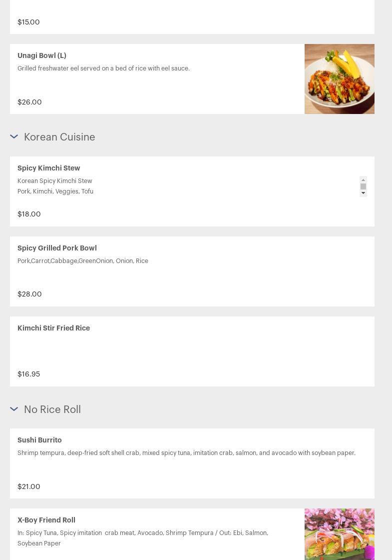
Task: Select the Spicy Grilled Pork Bowl item
Action: point(57,248)
